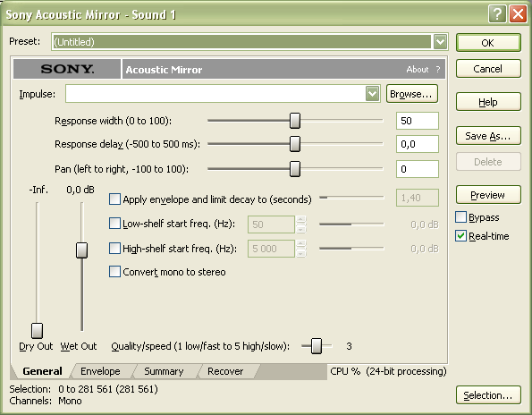Browse for an impulse file
The width and height of the screenshot is (532, 415).
click(x=412, y=94)
